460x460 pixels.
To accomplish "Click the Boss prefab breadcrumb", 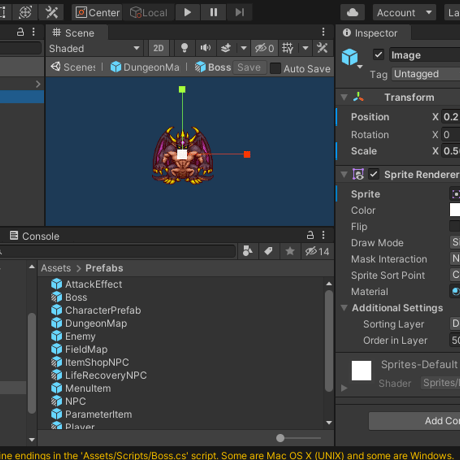I will 213,67.
